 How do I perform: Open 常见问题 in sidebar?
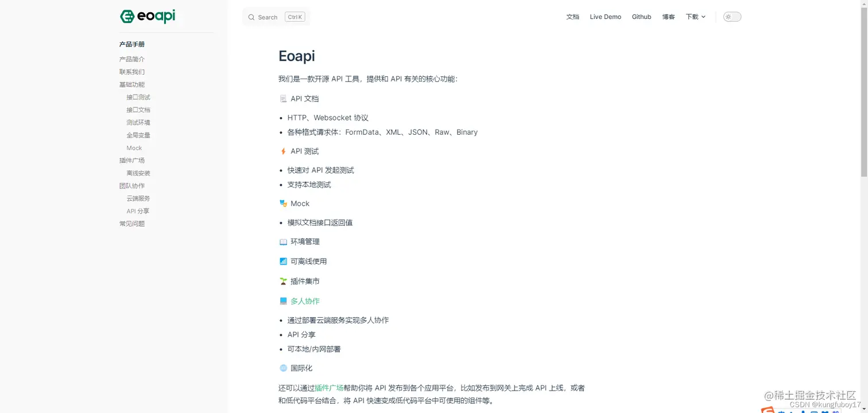132,223
